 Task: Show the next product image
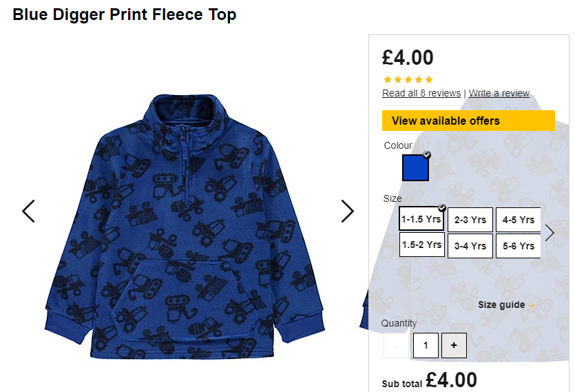(347, 211)
